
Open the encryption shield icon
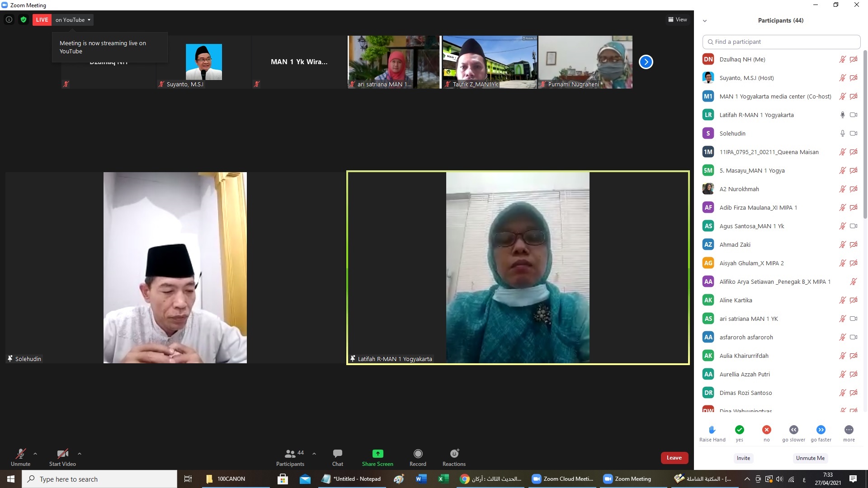tap(24, 19)
